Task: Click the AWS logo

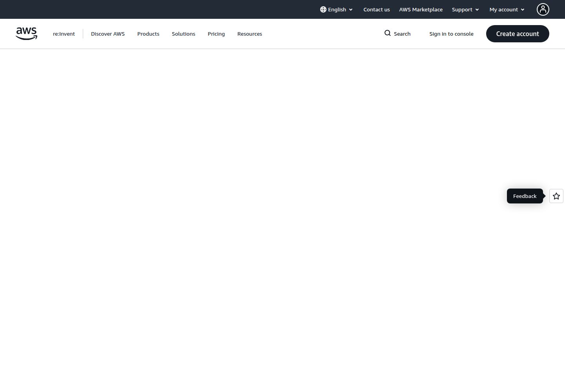Action: (x=26, y=34)
